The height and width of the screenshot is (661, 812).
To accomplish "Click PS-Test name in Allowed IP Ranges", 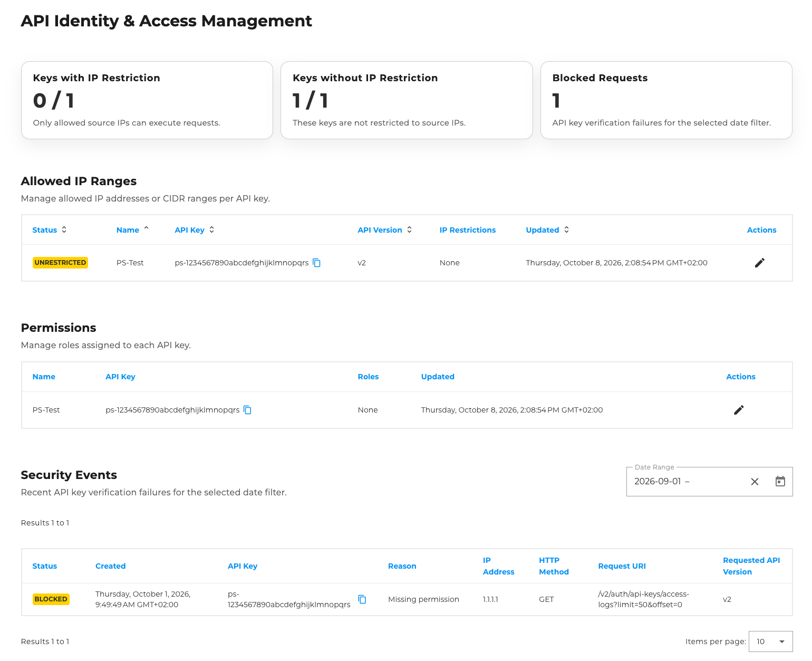I will [x=130, y=263].
